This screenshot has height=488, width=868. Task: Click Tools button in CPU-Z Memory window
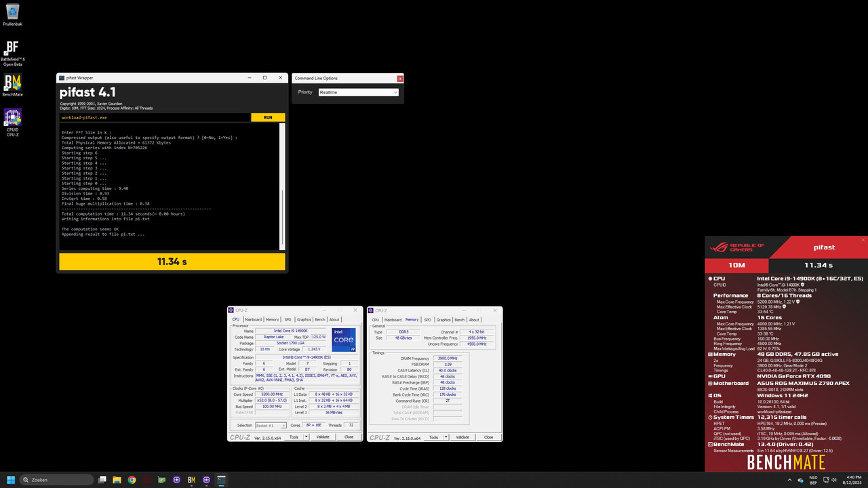click(x=433, y=437)
